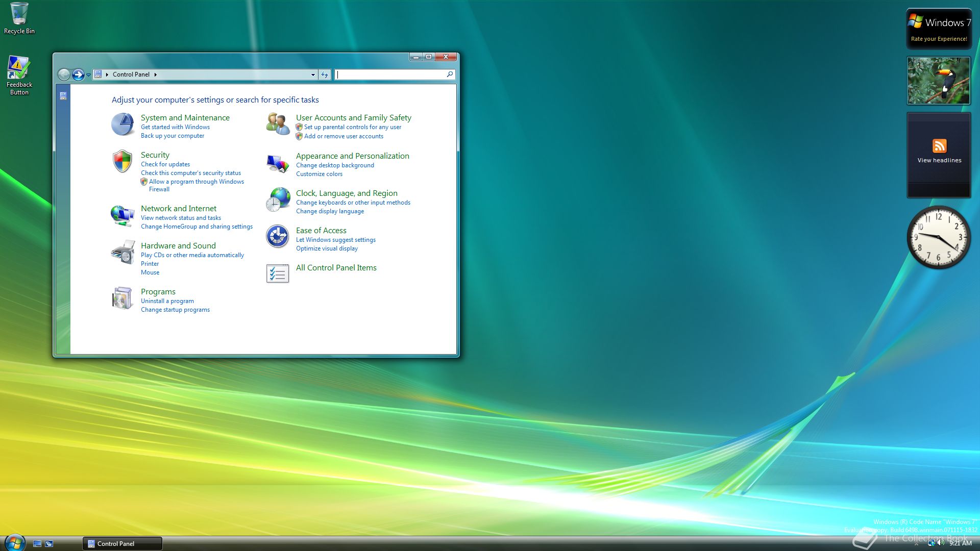Click Change keyboards or other input methods

[353, 203]
